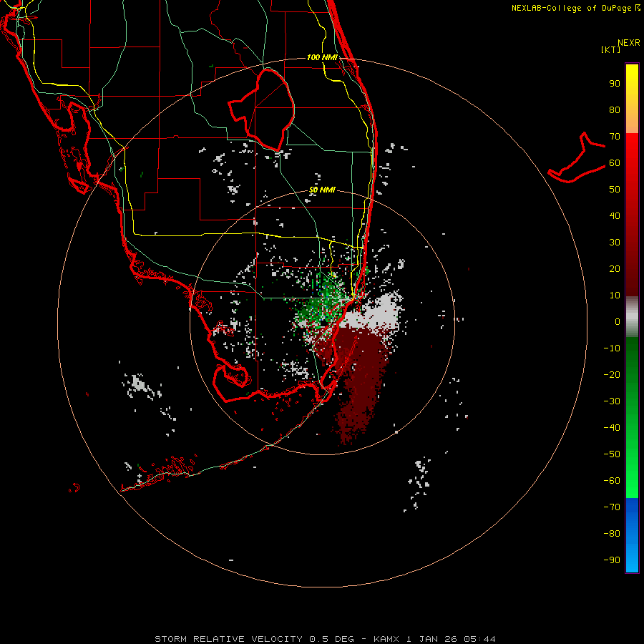Click the 10 value on the velocity scale
The width and height of the screenshot is (644, 644).
coord(615,296)
